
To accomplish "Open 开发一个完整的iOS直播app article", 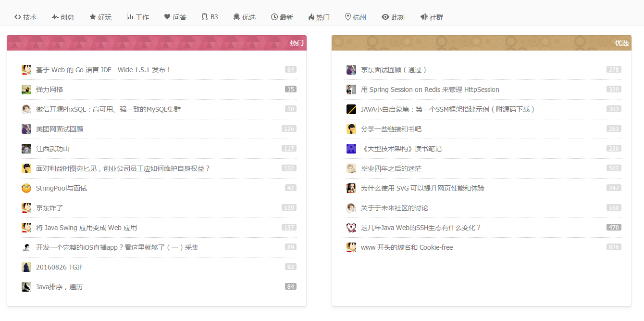I will (117, 247).
